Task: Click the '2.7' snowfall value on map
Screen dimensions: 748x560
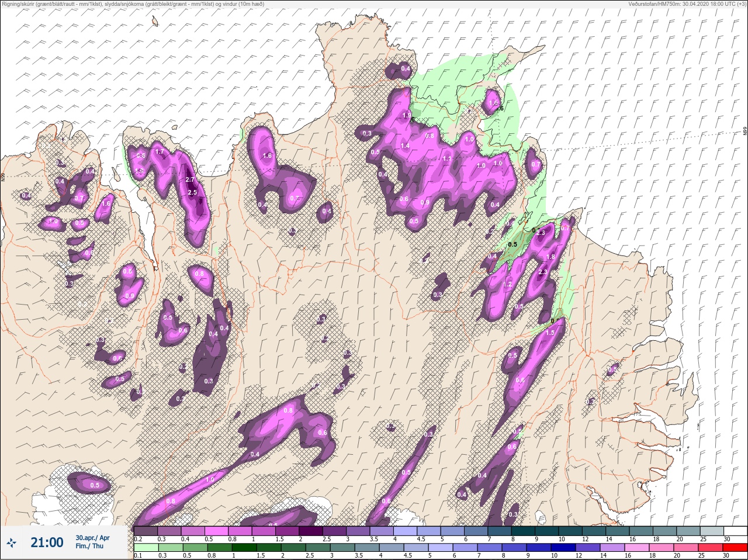Action: tap(189, 180)
